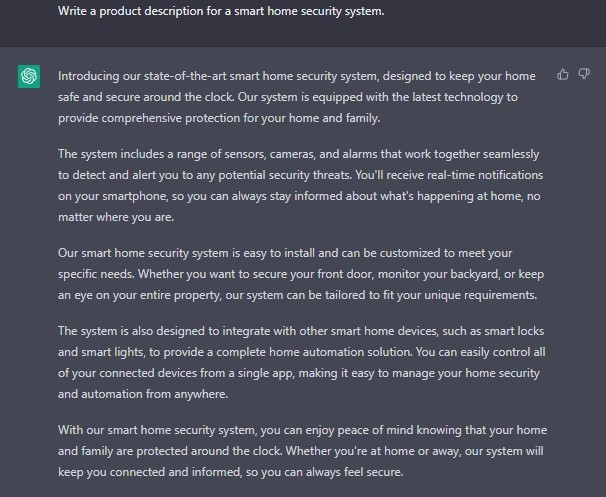Click the thumbs up feedback icon

563,74
